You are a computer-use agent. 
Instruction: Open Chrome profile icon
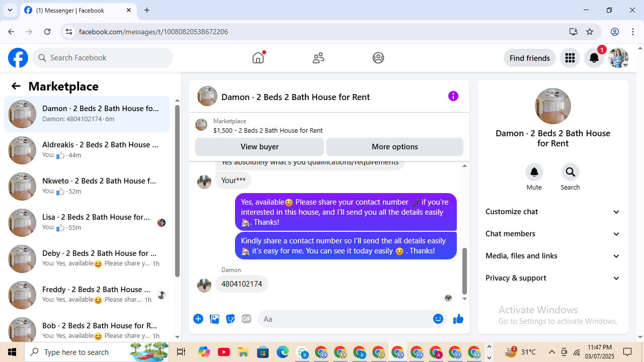coord(615,32)
